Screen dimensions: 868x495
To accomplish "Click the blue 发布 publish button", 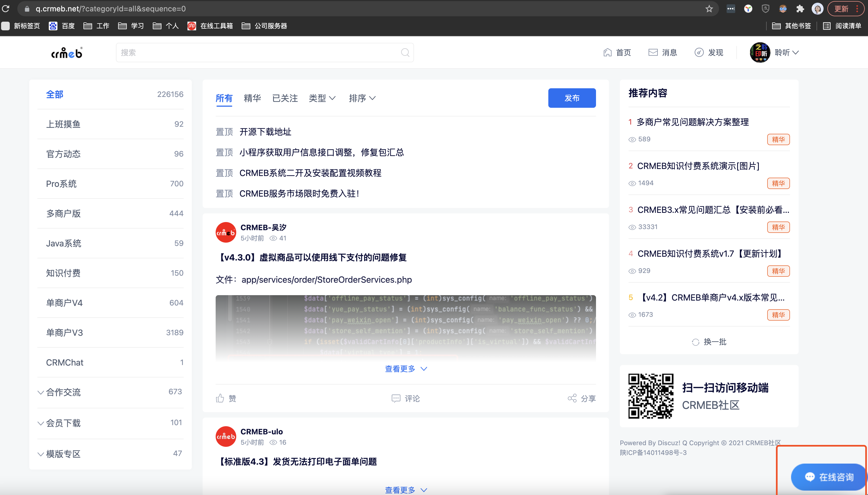I will click(572, 98).
